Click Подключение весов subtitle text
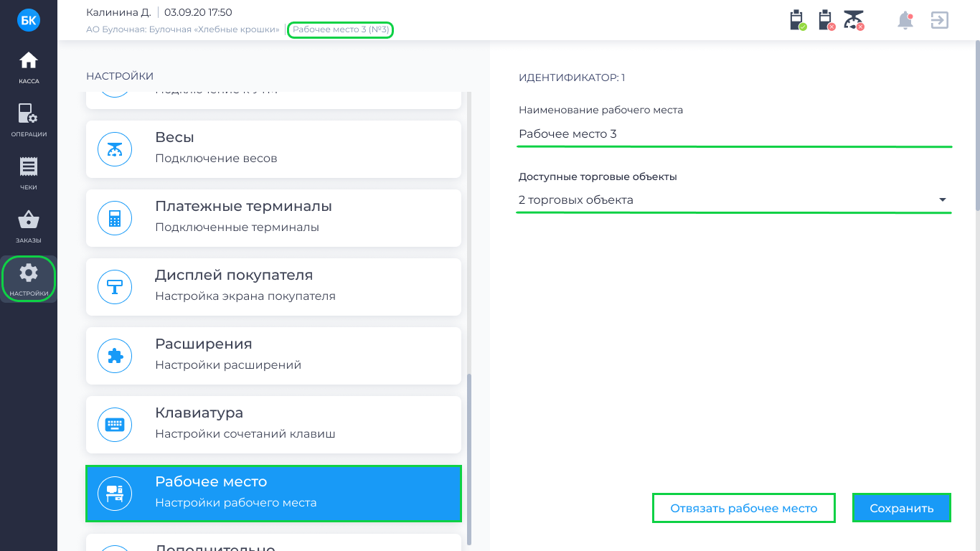 (216, 159)
